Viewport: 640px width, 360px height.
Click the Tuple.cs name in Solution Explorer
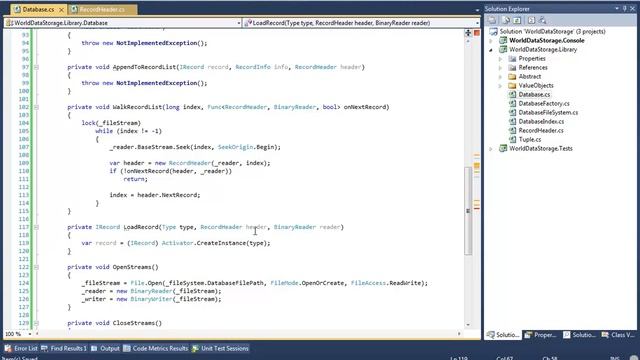530,139
